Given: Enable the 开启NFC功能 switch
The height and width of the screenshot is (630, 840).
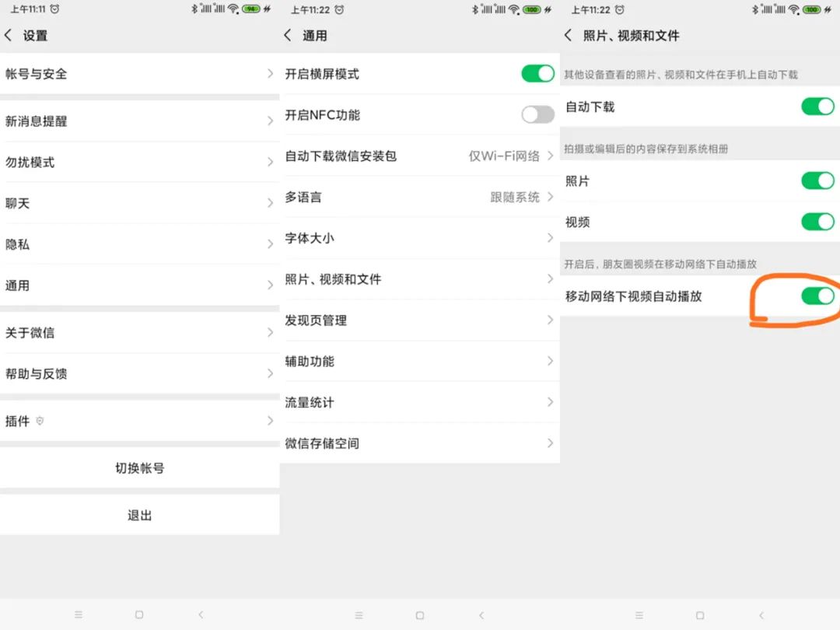Looking at the screenshot, I should coord(538,114).
